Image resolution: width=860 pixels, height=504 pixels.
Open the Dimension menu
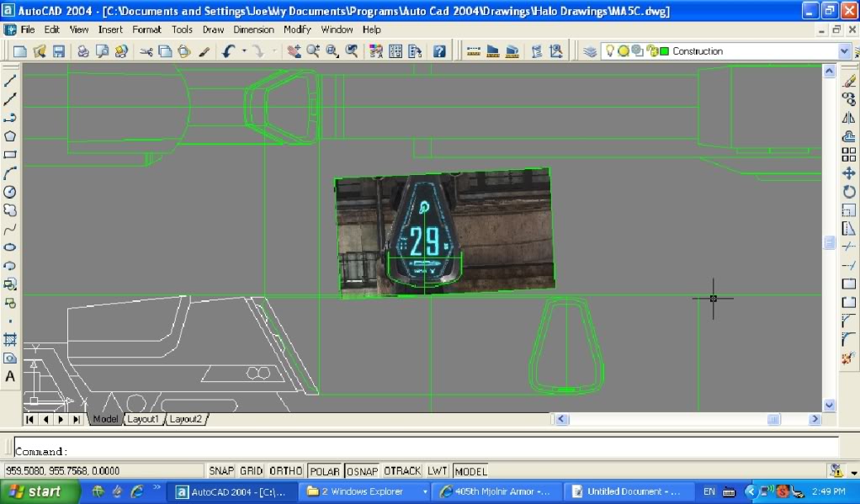(x=253, y=29)
